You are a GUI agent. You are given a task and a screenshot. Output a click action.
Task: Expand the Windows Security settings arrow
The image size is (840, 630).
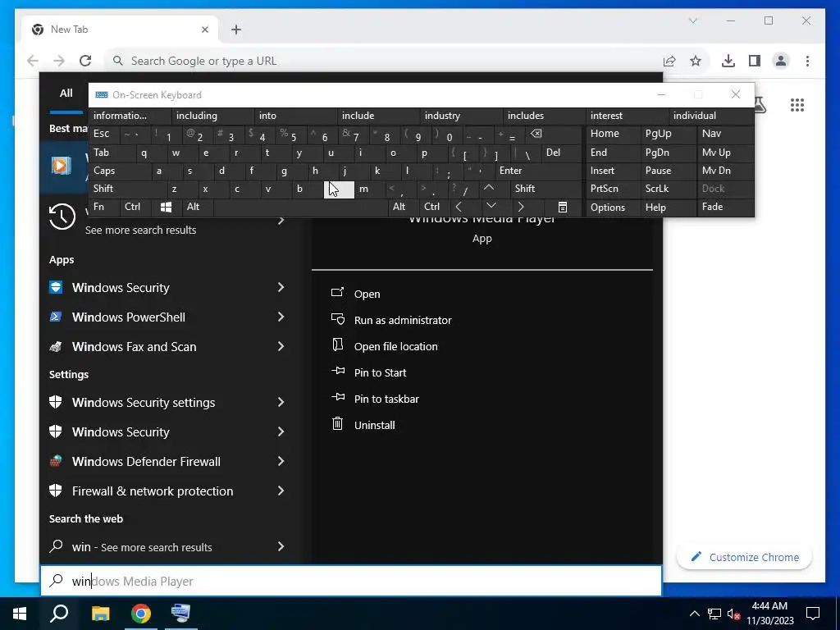(281, 402)
